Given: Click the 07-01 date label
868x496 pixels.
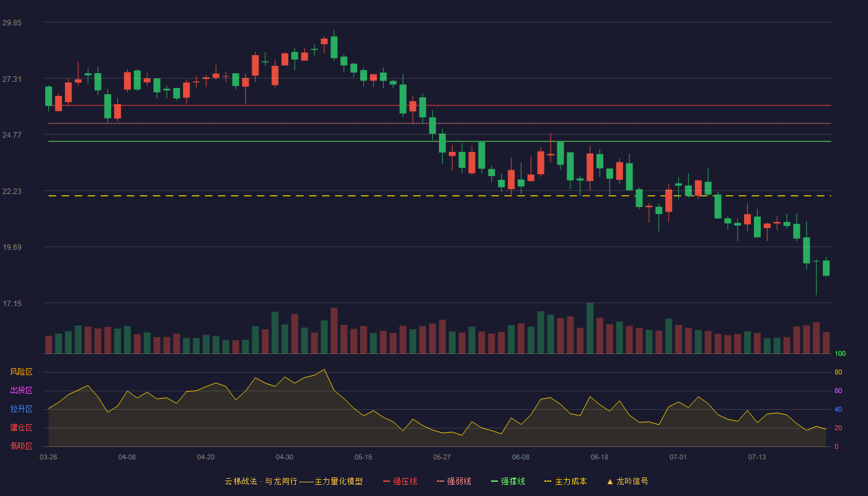Looking at the screenshot, I should coord(678,457).
